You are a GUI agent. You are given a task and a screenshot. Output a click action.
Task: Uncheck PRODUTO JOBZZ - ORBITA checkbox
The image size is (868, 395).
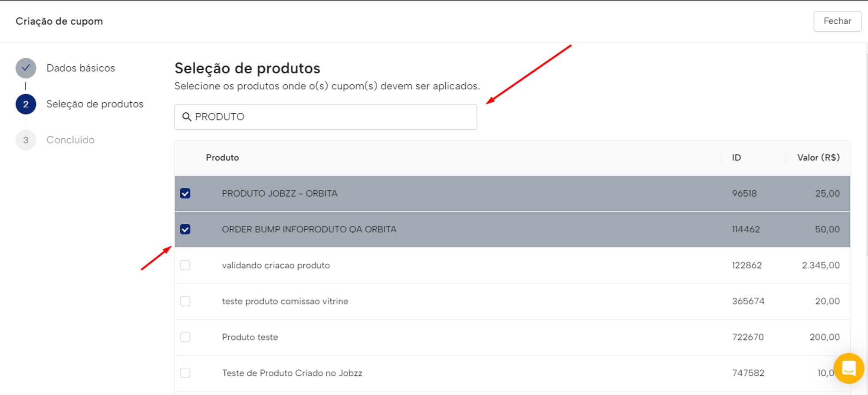pos(185,193)
